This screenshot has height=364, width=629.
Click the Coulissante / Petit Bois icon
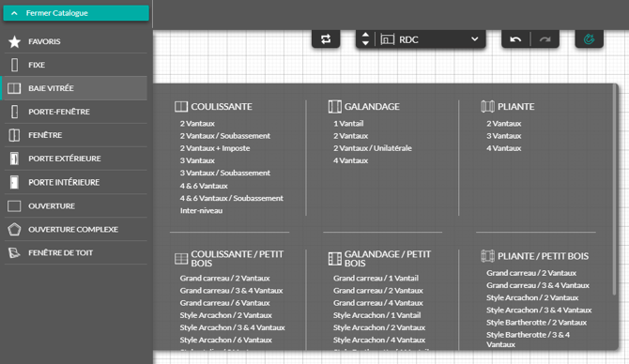(181, 259)
